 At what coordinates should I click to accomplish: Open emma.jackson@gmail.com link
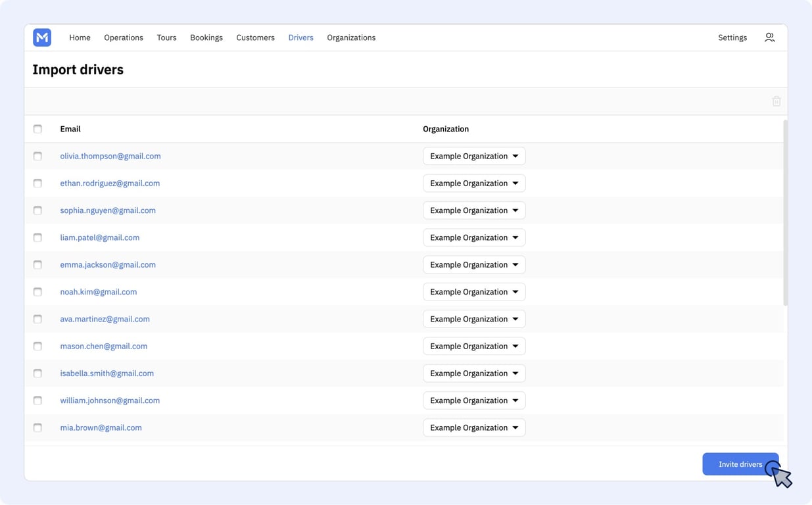point(108,264)
